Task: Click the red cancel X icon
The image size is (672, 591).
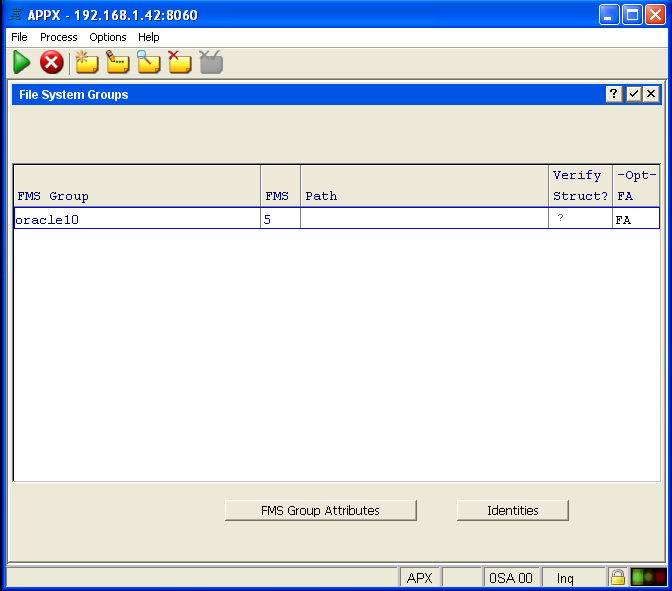Action: 51,63
